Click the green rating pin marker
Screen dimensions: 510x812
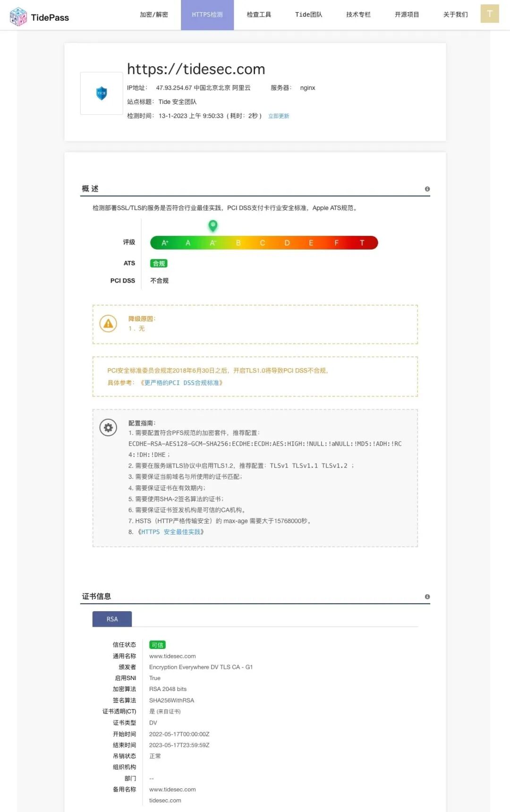coord(213,226)
